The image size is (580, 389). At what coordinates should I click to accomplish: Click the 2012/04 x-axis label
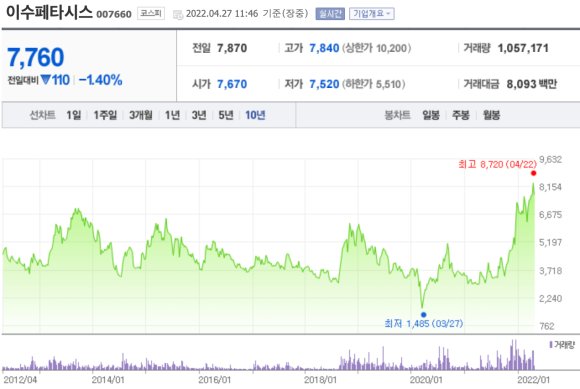click(x=20, y=380)
